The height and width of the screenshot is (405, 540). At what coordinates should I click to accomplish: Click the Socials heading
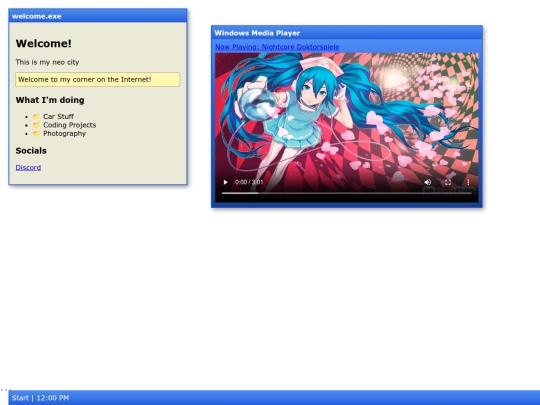click(31, 150)
